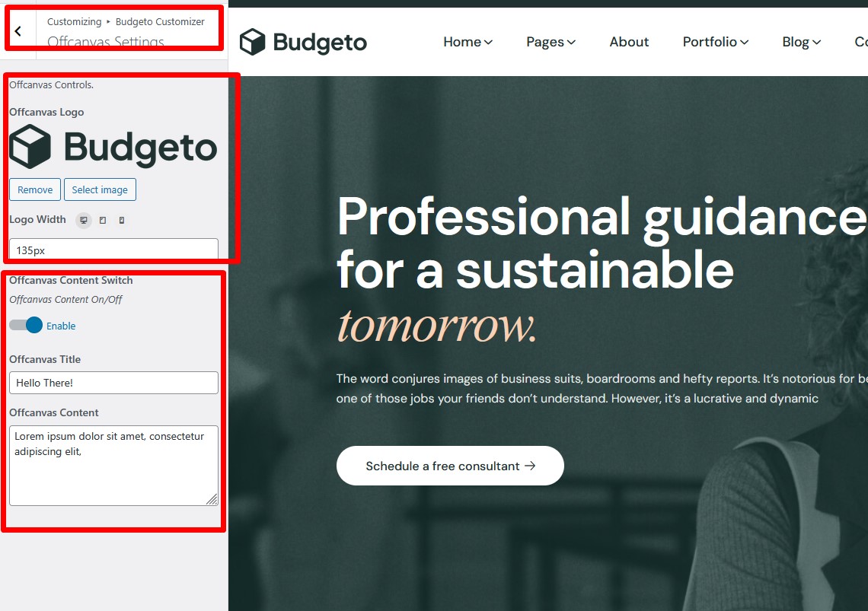Image resolution: width=868 pixels, height=611 pixels.
Task: Expand the Portfolio menu dropdown
Action: [715, 42]
